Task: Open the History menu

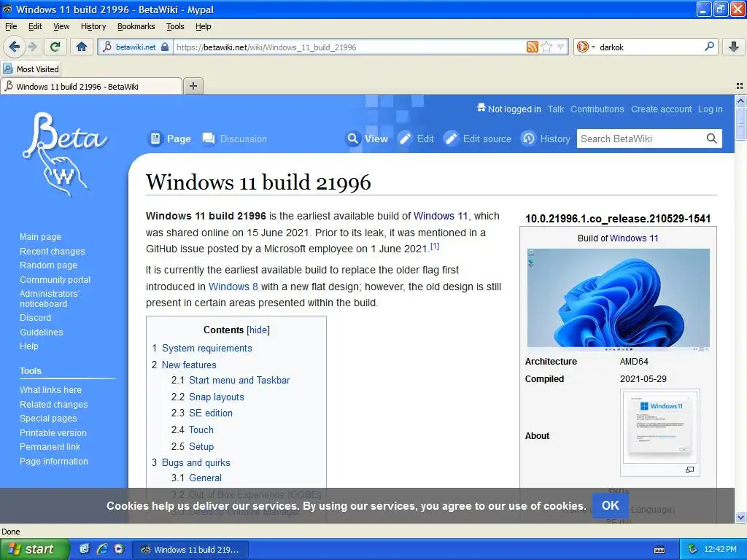Action: (93, 27)
